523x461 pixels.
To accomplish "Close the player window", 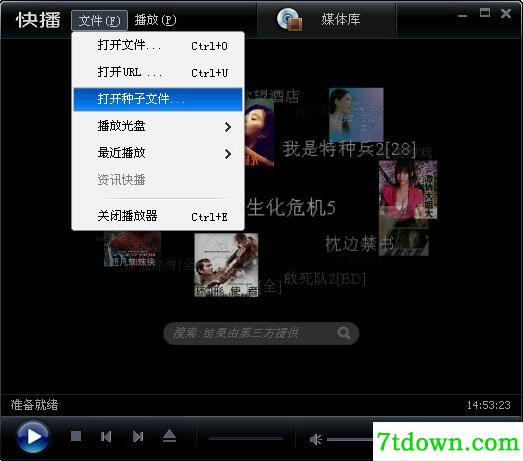I will click(x=506, y=13).
